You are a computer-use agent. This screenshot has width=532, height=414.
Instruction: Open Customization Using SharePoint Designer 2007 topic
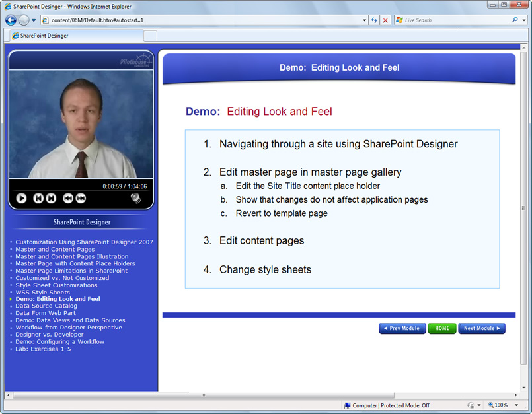pos(84,242)
